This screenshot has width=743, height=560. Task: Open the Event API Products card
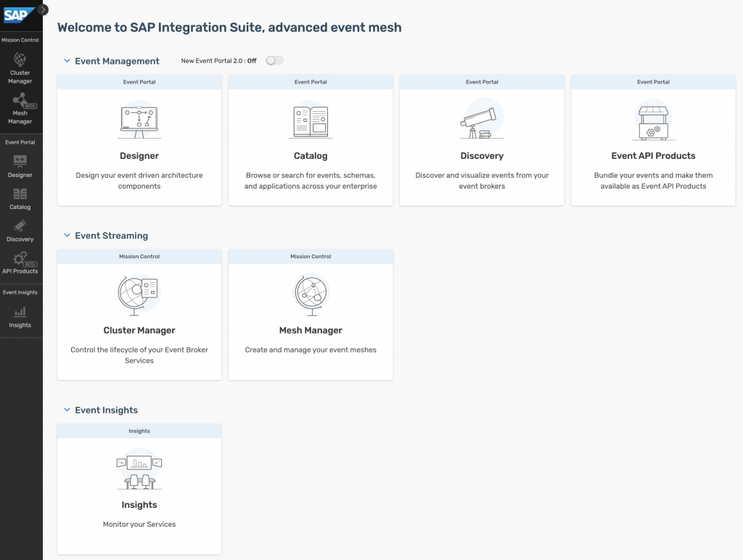click(x=654, y=140)
